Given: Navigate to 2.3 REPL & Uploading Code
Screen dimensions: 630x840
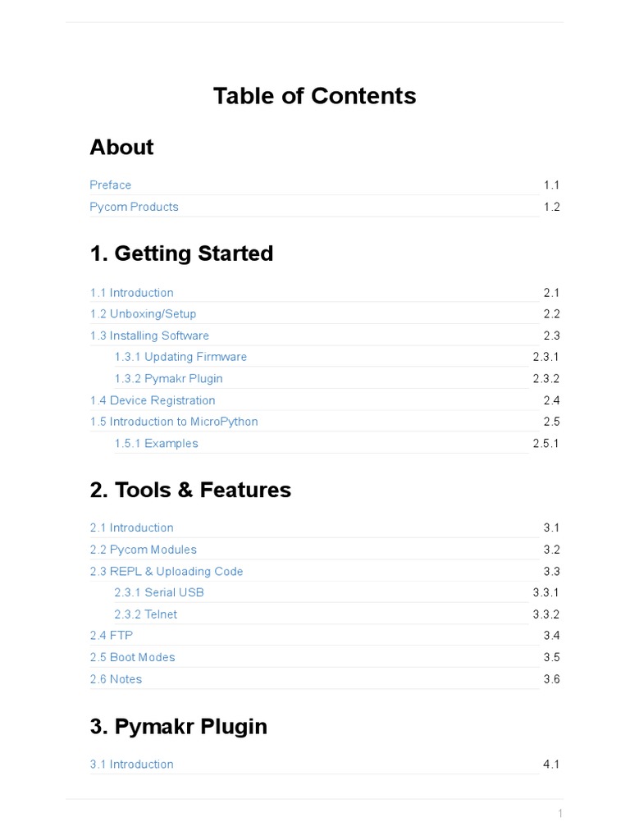Looking at the screenshot, I should click(167, 571).
